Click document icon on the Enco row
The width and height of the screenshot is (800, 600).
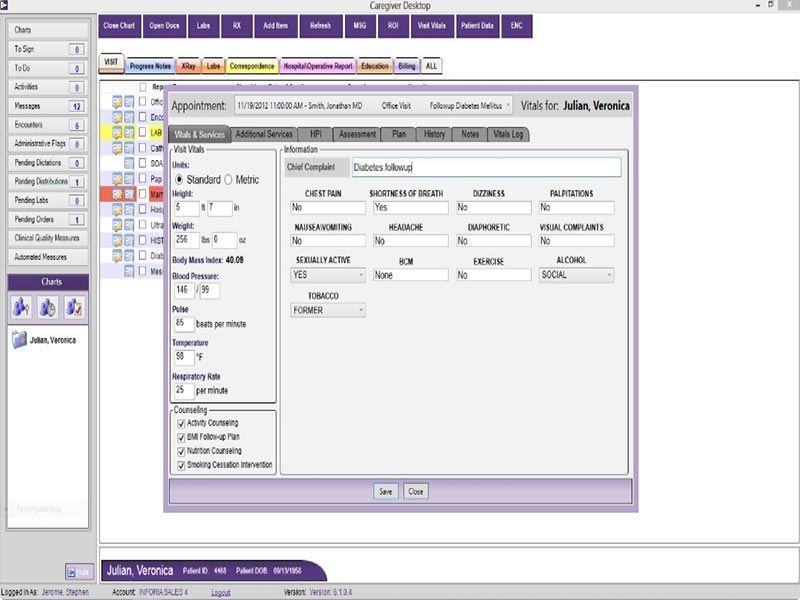129,117
